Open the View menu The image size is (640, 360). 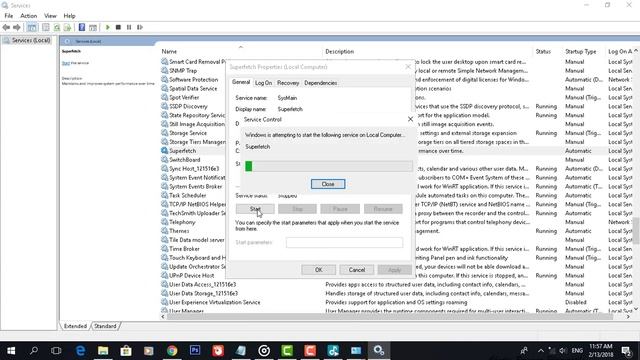coord(50,16)
